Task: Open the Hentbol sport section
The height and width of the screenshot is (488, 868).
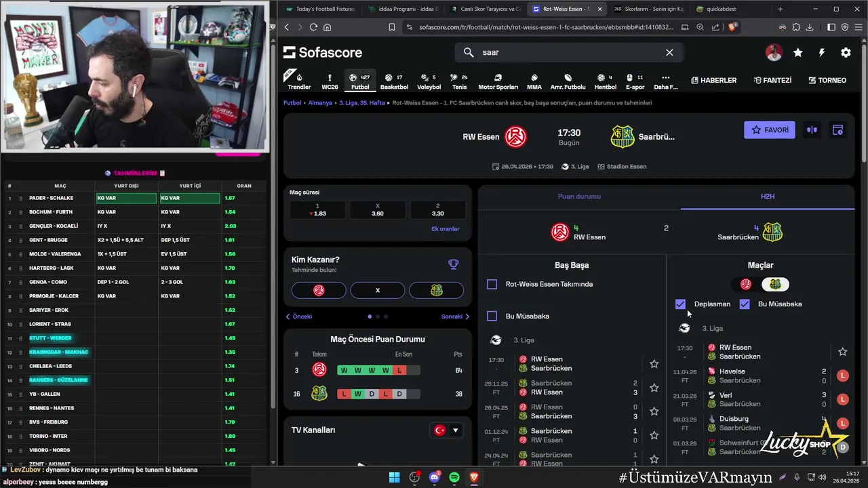Action: pos(606,81)
